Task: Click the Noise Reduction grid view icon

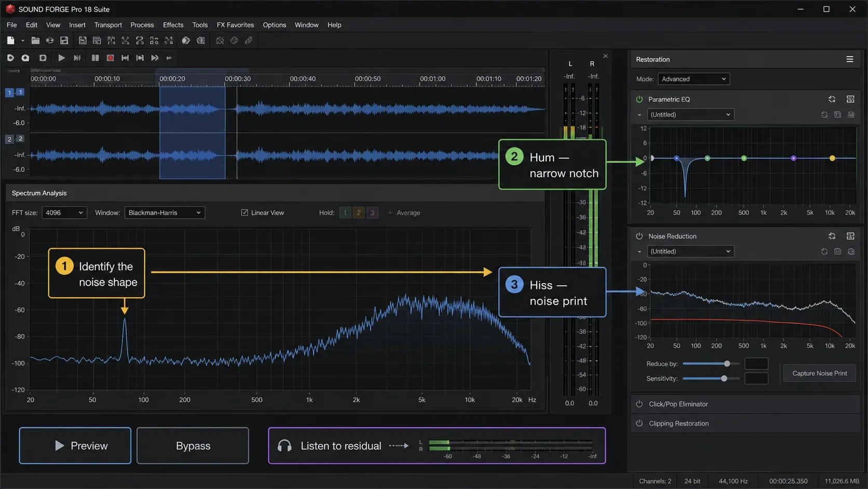Action: click(x=850, y=236)
